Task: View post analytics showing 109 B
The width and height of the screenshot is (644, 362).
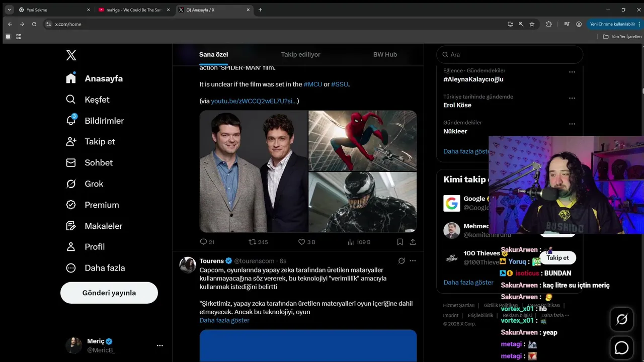Action: pyautogui.click(x=359, y=242)
